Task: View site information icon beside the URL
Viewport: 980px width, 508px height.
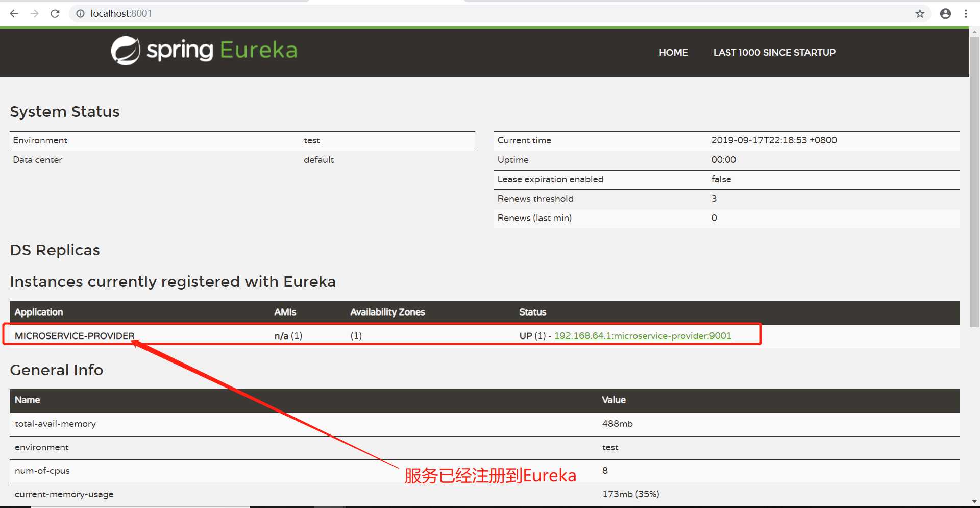Action: click(80, 14)
